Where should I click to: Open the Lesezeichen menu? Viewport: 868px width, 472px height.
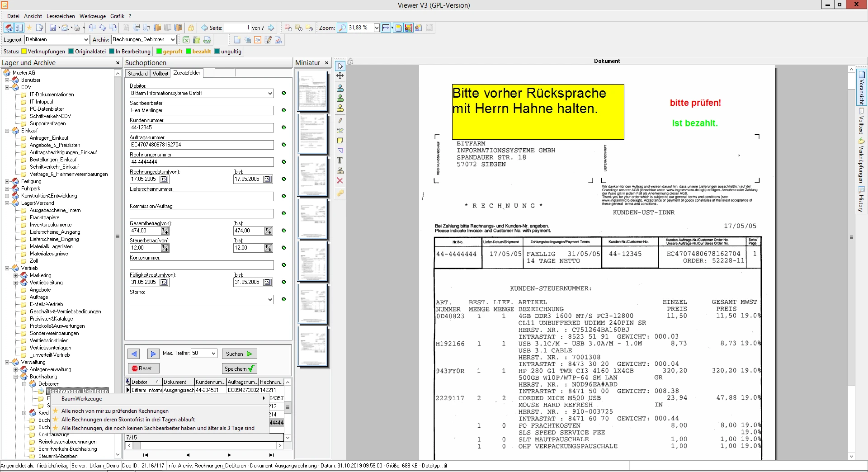tap(61, 16)
